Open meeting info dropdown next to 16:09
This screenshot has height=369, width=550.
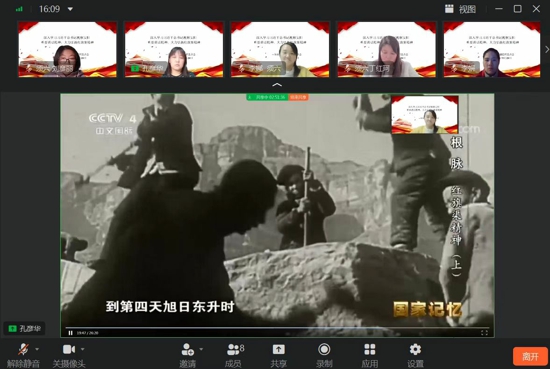tap(71, 9)
